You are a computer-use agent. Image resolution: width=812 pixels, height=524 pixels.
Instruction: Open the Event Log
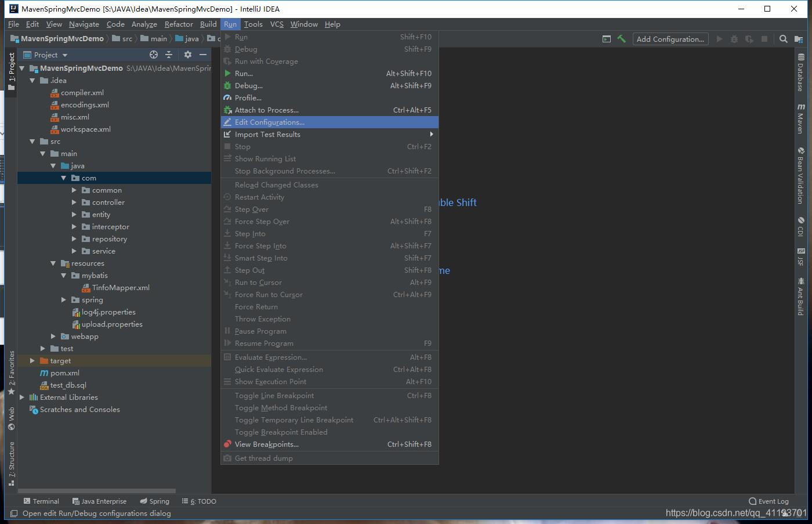click(768, 501)
